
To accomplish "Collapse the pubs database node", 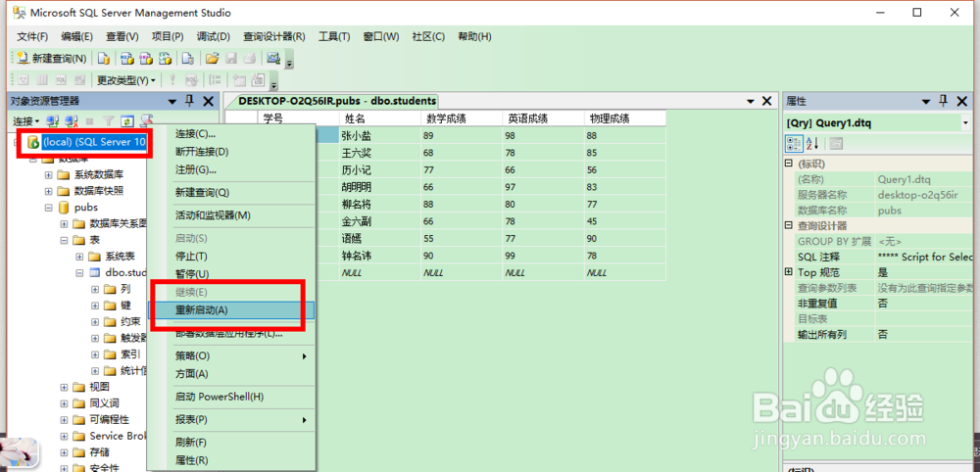I will pyautogui.click(x=48, y=208).
